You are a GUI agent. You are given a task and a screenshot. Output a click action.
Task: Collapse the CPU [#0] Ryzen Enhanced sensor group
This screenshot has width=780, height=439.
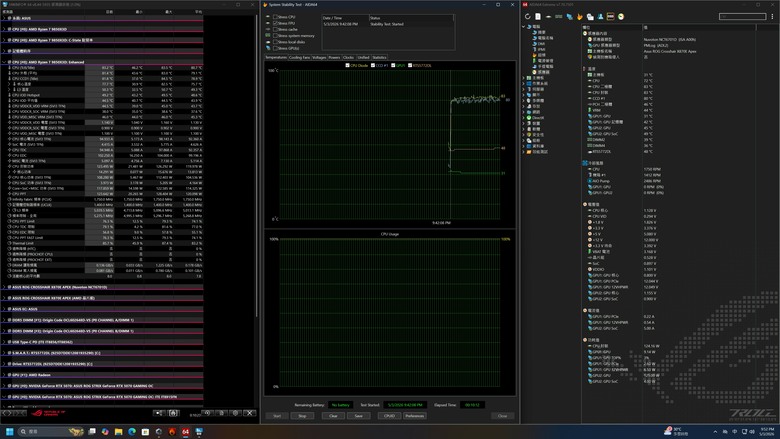click(x=4, y=62)
